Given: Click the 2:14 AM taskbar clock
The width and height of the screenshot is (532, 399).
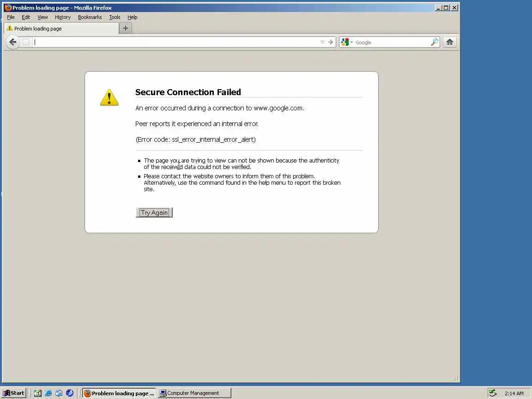Looking at the screenshot, I should (x=514, y=393).
